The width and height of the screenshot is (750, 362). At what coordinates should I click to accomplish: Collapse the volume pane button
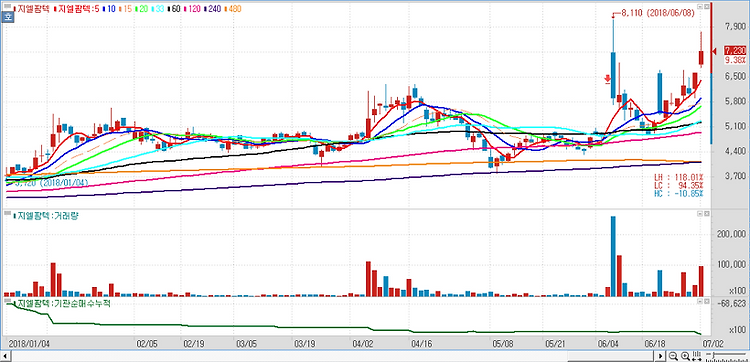click(700, 214)
